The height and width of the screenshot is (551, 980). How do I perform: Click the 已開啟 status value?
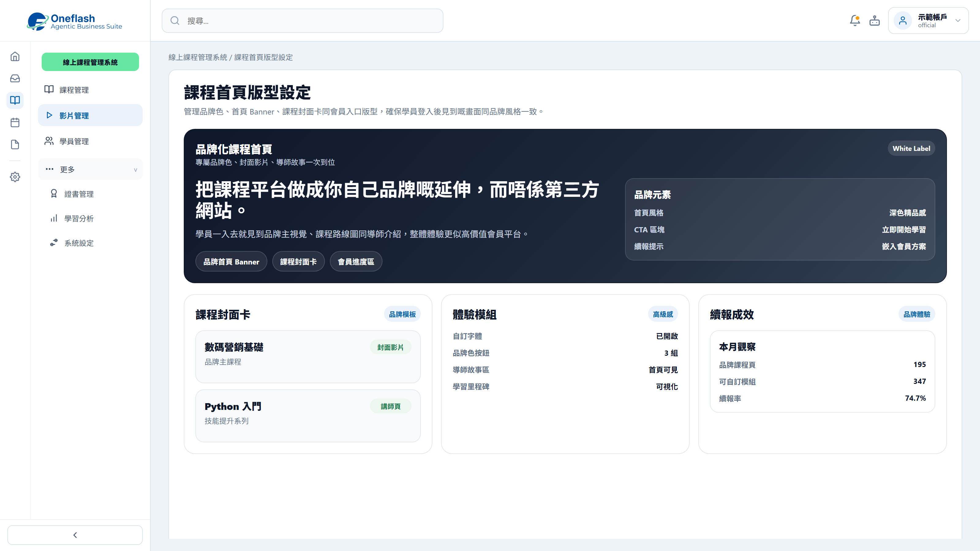point(666,336)
